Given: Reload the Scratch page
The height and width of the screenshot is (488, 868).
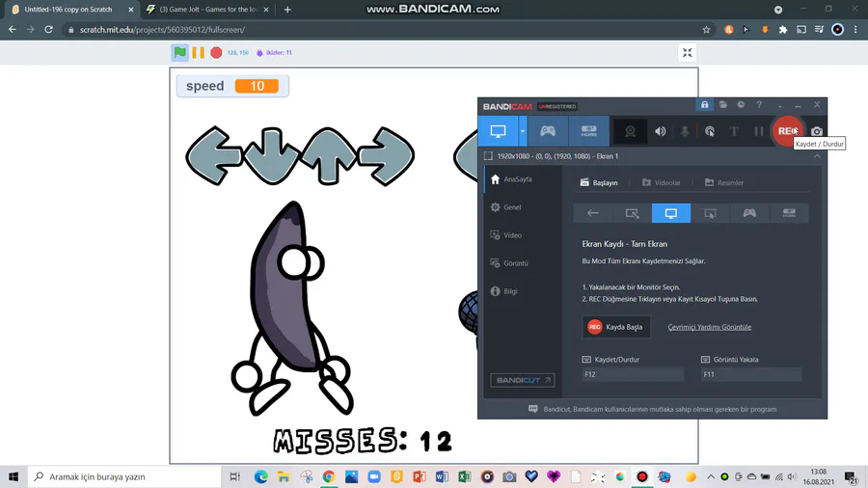Looking at the screenshot, I should click(x=49, y=30).
